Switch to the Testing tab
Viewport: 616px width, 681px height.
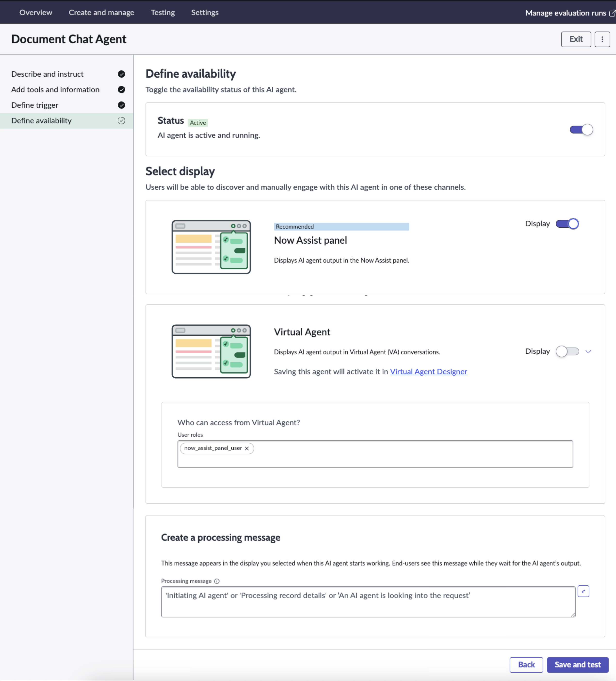[163, 12]
